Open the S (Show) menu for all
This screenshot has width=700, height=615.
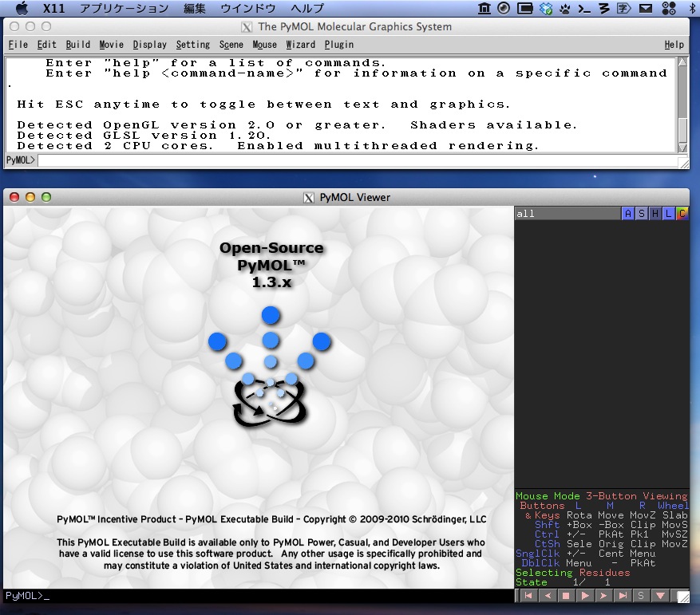click(x=642, y=214)
